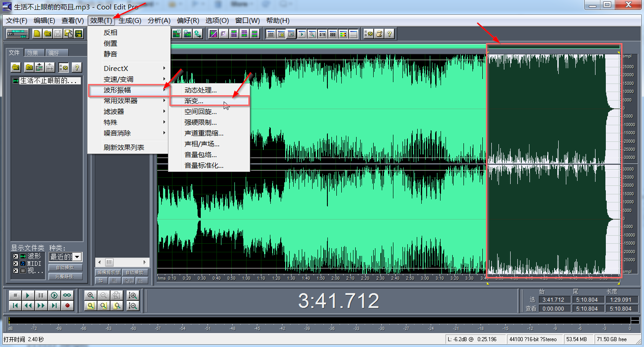Open the 种类 sort dropdown

(77, 257)
